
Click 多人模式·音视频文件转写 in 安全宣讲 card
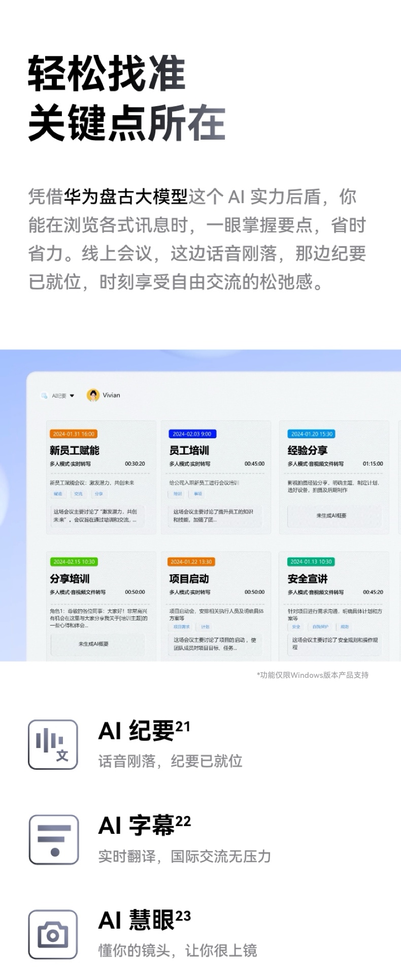pyautogui.click(x=316, y=592)
